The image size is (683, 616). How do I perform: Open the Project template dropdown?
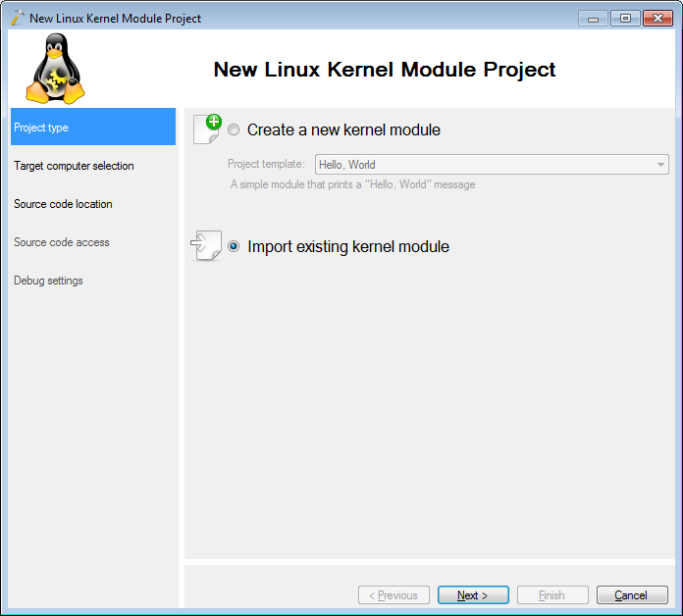click(492, 165)
